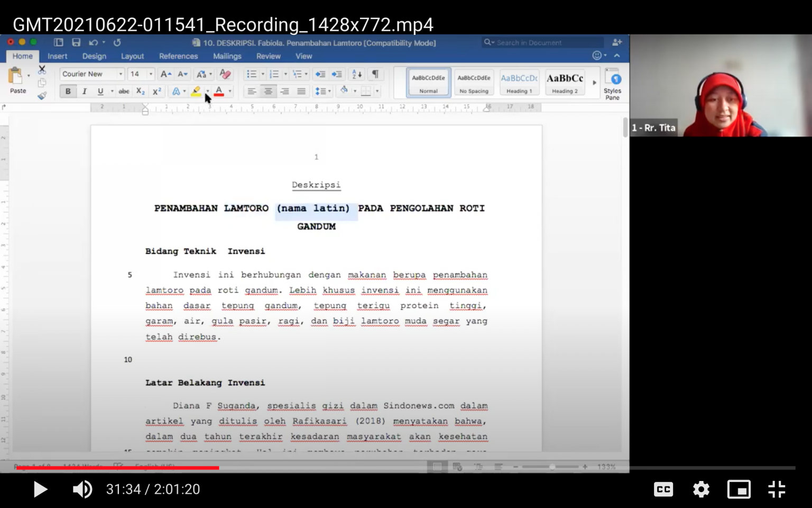Expand the font size 14 dropdown
Image resolution: width=812 pixels, height=508 pixels.
151,74
